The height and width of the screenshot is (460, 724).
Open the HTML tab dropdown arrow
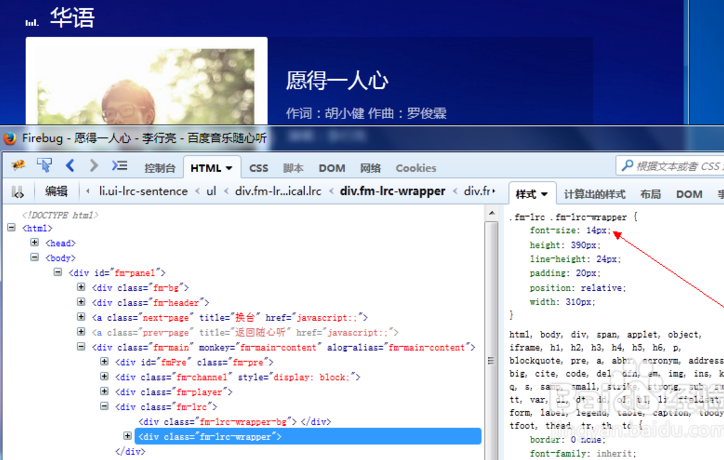(229, 169)
